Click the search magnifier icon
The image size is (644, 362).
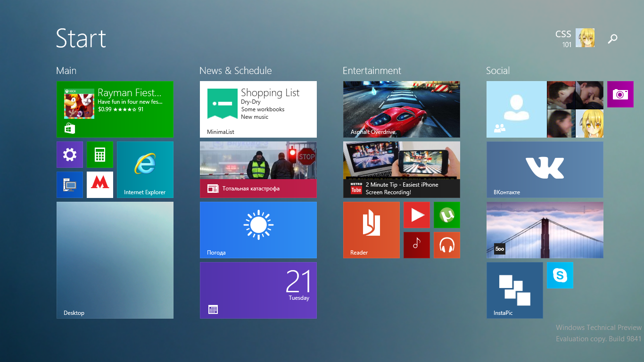[612, 39]
